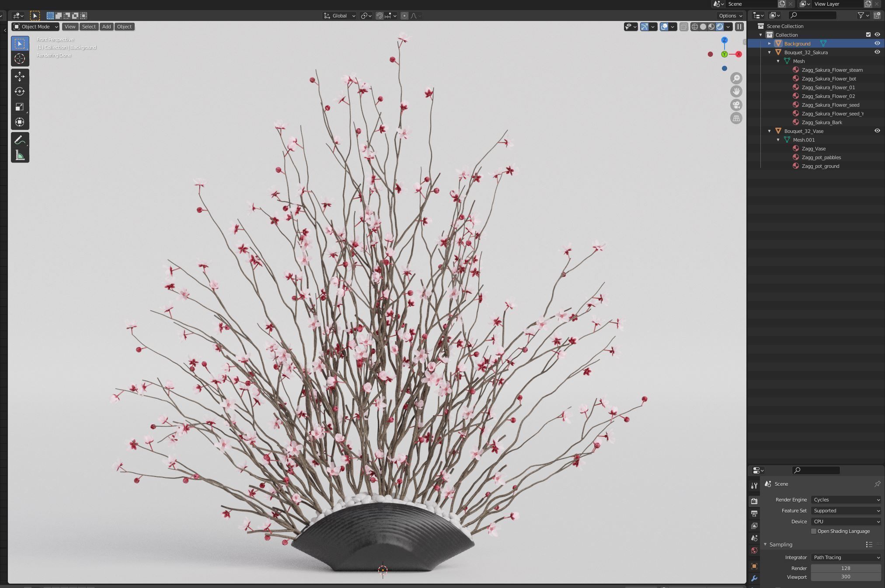The height and width of the screenshot is (588, 885).
Task: Switch to material preview shading
Action: [711, 27]
